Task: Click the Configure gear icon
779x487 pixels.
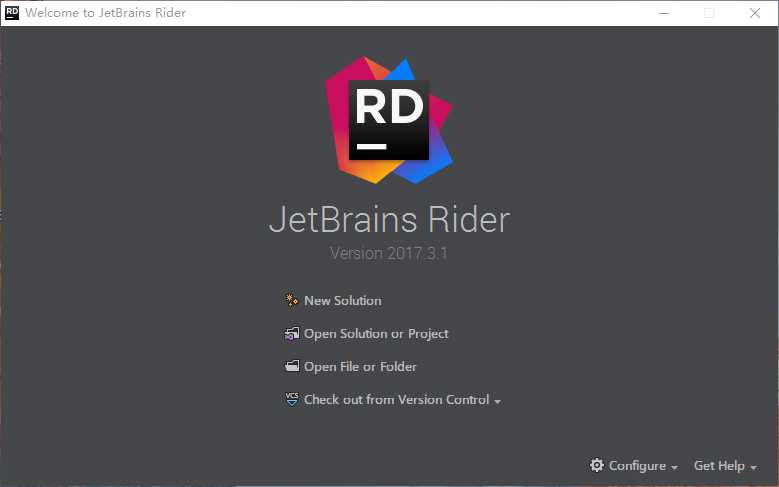Action: pyautogui.click(x=597, y=465)
